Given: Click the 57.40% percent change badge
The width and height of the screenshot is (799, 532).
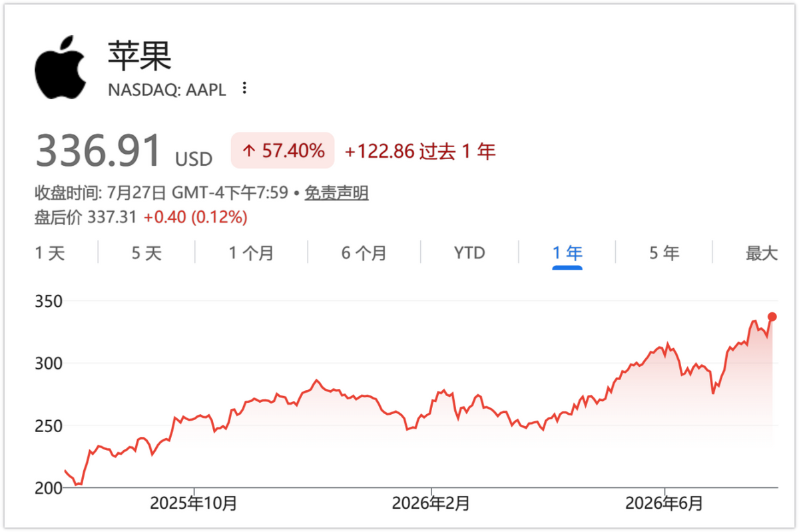Looking at the screenshot, I should point(282,150).
